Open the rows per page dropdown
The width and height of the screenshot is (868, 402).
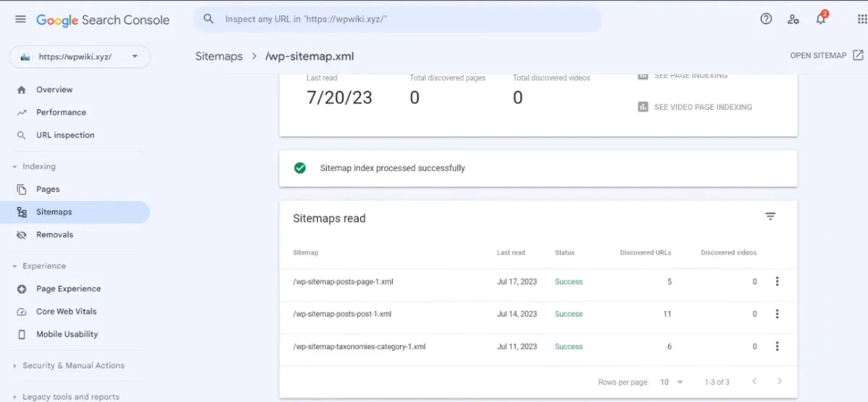point(671,382)
